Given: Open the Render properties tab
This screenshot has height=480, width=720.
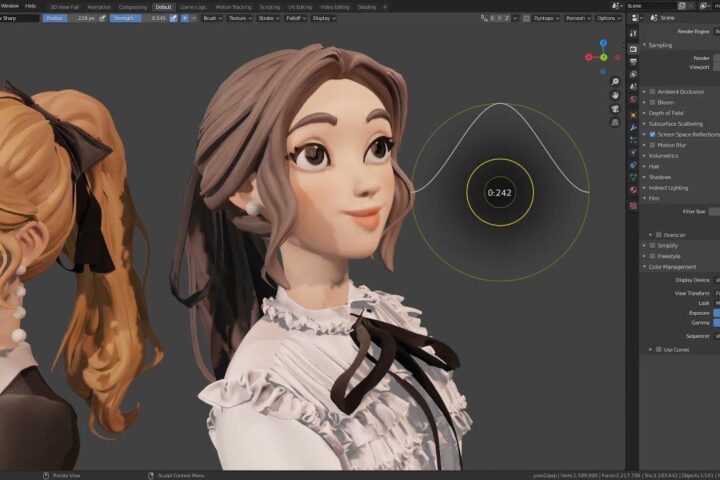Looking at the screenshot, I should click(x=633, y=49).
